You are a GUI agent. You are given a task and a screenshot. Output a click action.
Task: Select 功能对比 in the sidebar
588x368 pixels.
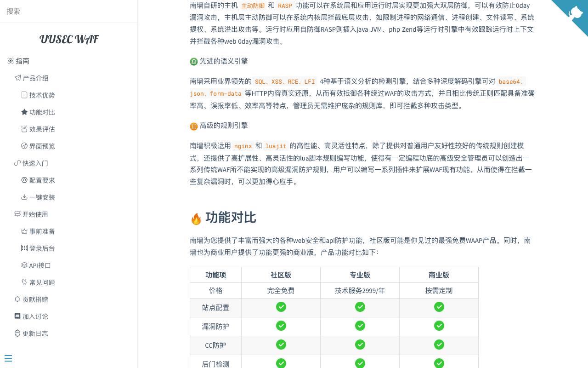click(42, 112)
